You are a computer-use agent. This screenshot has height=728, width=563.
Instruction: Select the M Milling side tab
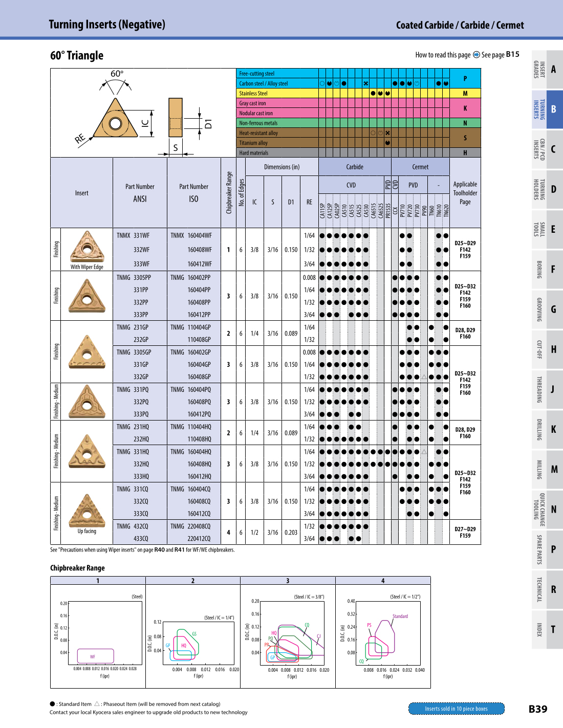(547, 469)
